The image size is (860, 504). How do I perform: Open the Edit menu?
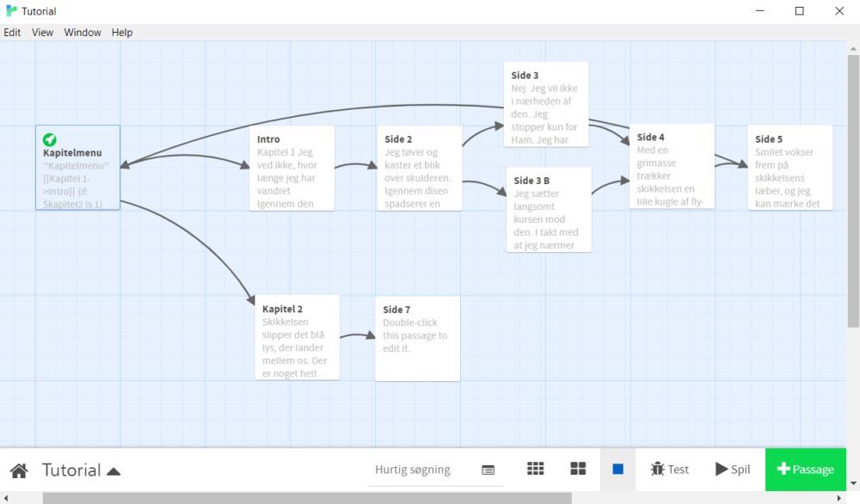coord(12,32)
